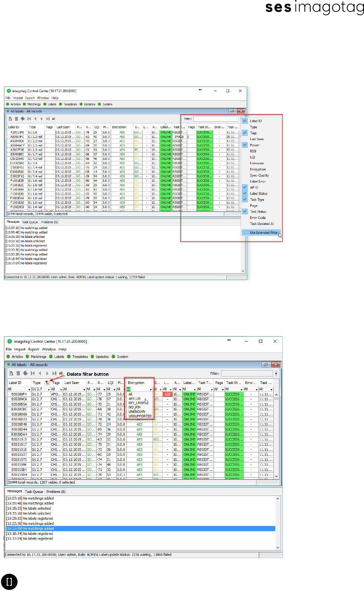The height and width of the screenshot is (591, 364).
Task: Restore inner 'All labels' frame in column-menu window
Action: point(232,111)
